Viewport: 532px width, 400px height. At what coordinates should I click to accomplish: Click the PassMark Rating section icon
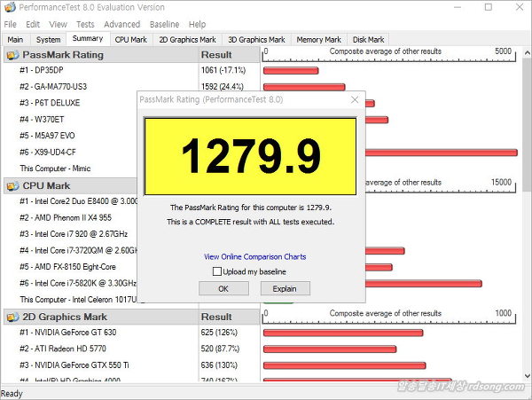(12, 55)
